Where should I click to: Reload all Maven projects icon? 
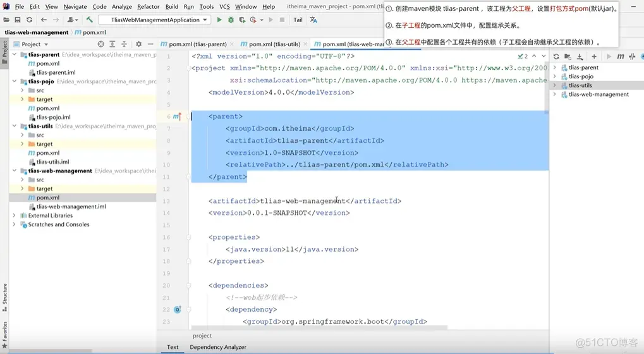(556, 57)
